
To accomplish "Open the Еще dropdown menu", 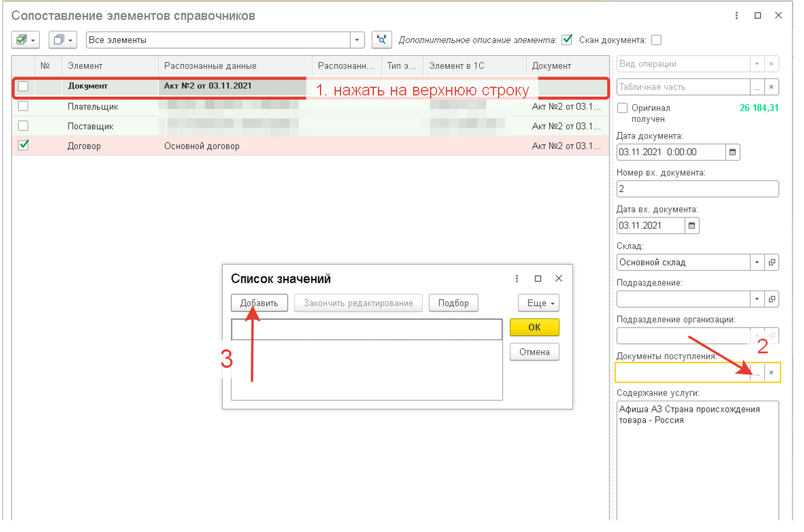I will (x=539, y=303).
